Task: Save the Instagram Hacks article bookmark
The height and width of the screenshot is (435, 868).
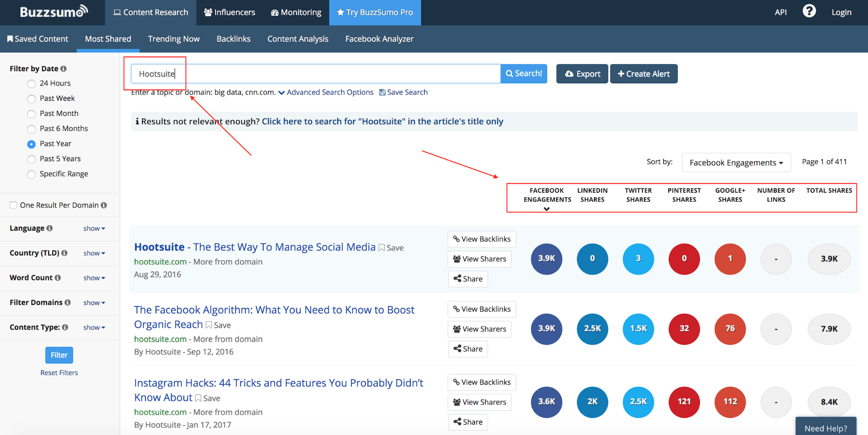Action: [208, 398]
